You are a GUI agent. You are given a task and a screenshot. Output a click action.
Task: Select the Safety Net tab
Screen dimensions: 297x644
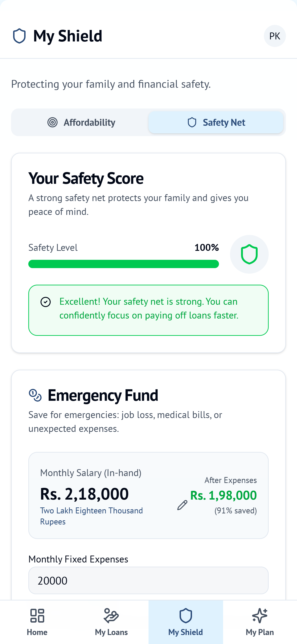[216, 122]
